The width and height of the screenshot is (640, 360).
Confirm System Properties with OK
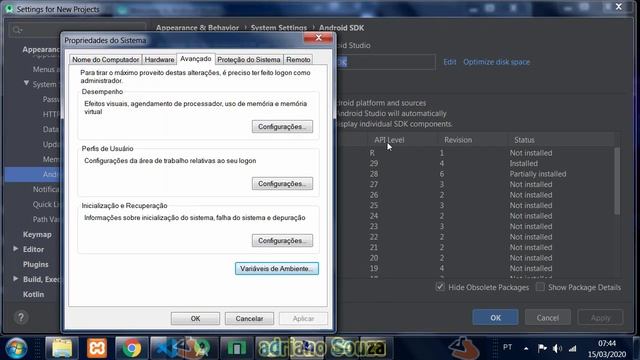[x=195, y=318]
